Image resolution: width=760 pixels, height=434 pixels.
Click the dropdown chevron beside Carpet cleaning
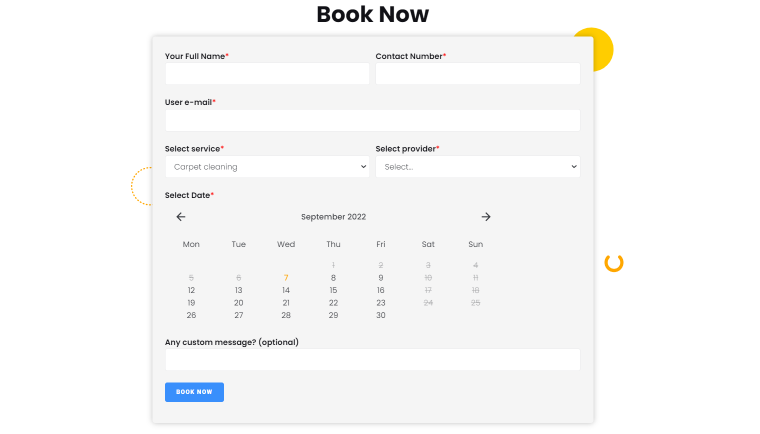[363, 167]
